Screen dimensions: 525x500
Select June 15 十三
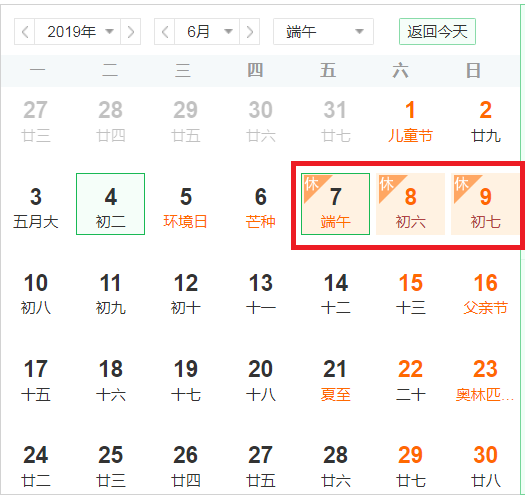410,294
